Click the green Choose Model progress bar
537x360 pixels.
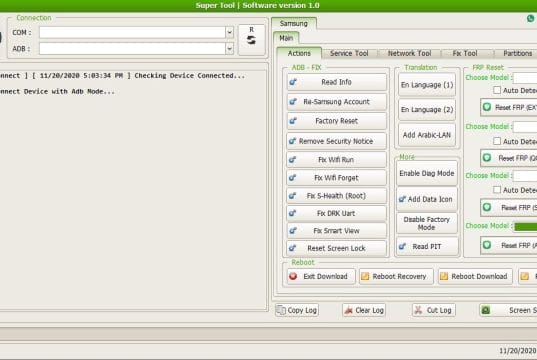526,226
